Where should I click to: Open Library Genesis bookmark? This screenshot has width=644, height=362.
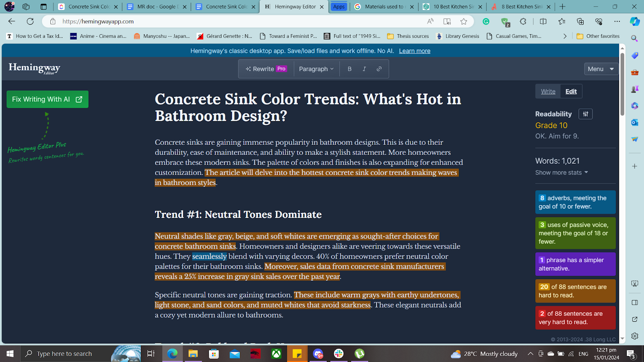(x=458, y=36)
